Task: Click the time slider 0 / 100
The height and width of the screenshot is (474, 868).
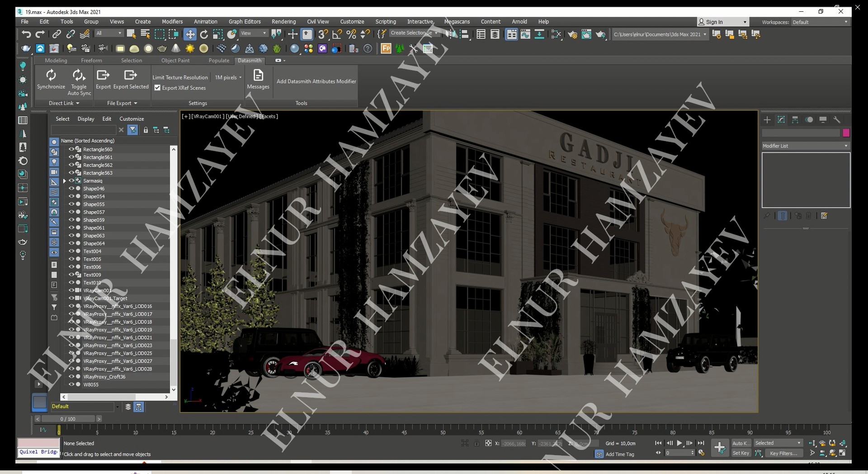Action: pyautogui.click(x=68, y=419)
